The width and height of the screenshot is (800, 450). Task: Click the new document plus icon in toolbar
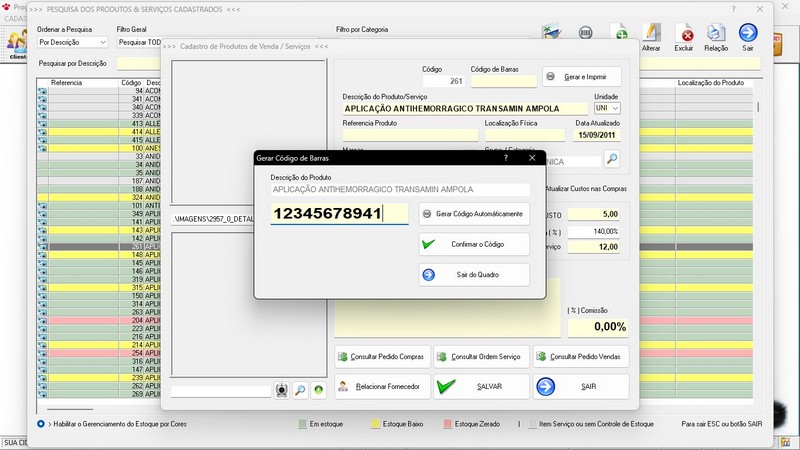618,32
